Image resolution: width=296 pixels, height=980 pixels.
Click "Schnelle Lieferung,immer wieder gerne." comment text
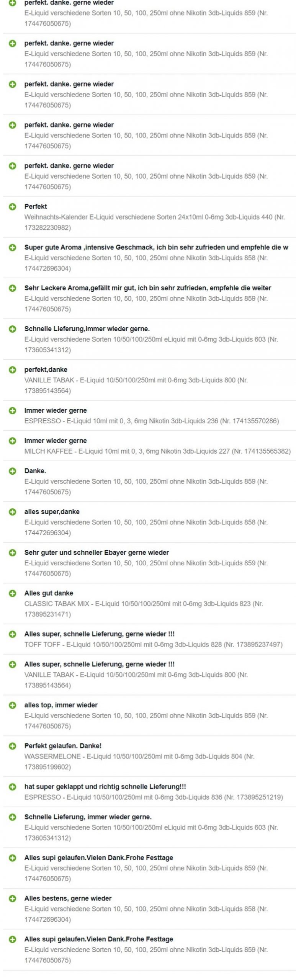(87, 329)
